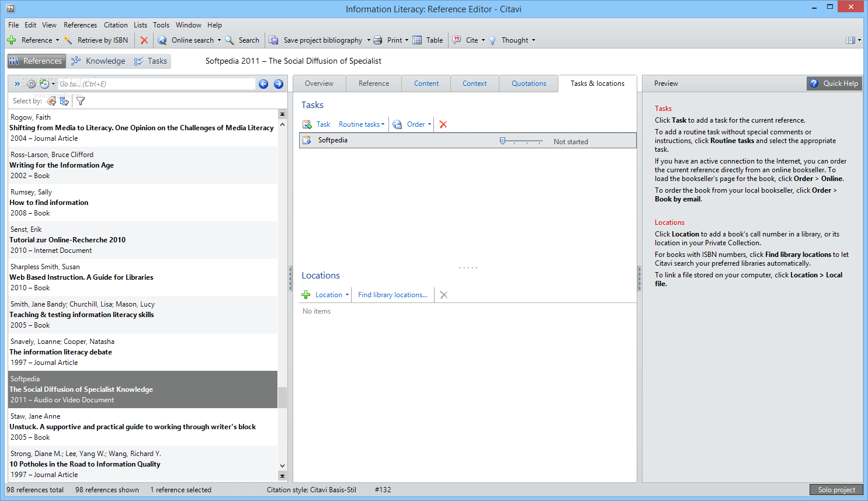Open the Routine tasks dropdown
Screen dimensions: 868x501
pyautogui.click(x=362, y=124)
